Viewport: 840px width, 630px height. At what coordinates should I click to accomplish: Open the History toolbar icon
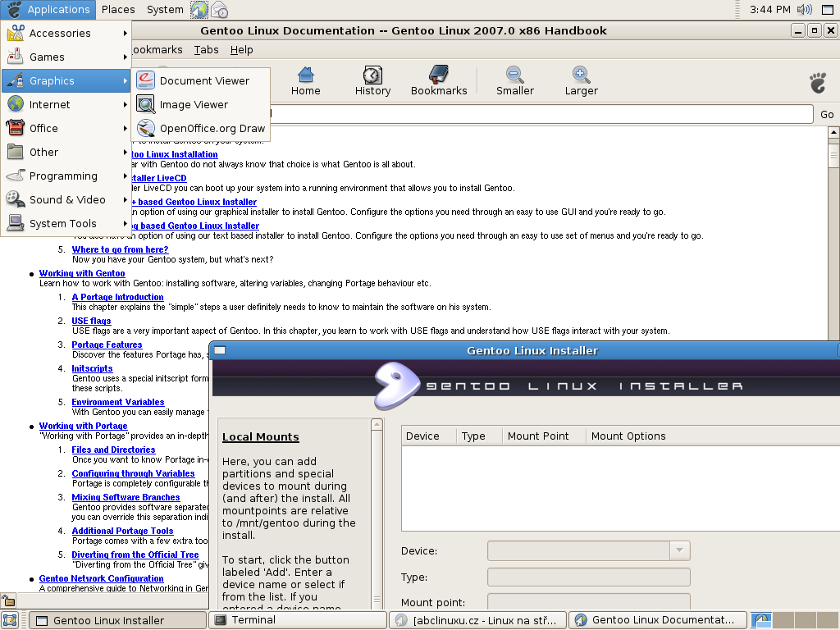[x=372, y=81]
